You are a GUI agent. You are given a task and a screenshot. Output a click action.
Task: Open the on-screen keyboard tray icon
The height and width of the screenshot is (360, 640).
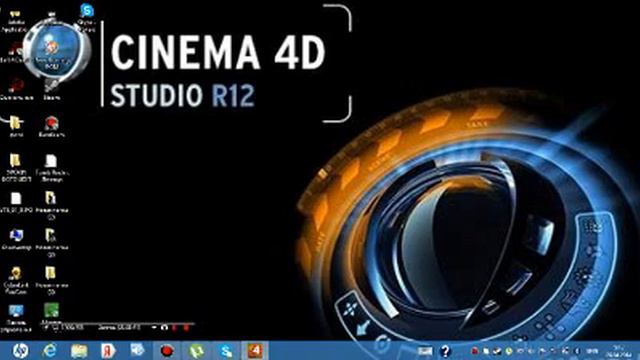424,351
